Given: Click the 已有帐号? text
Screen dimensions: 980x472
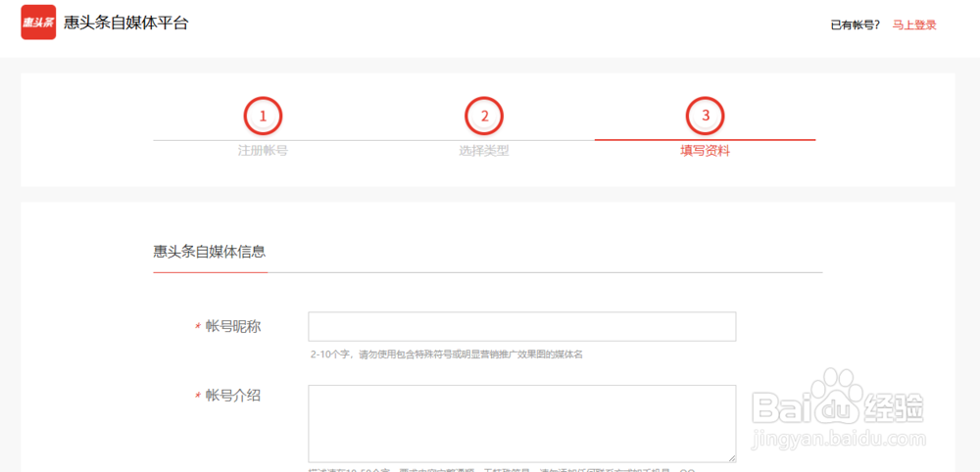Looking at the screenshot, I should (855, 25).
